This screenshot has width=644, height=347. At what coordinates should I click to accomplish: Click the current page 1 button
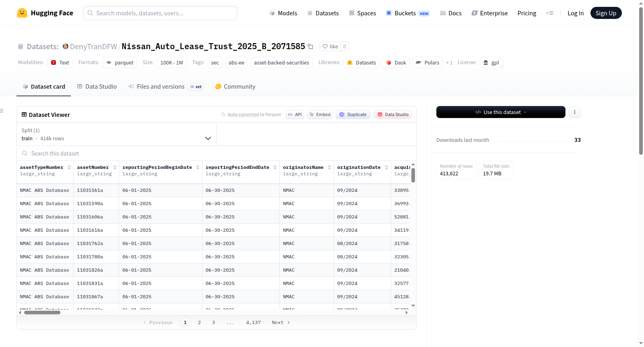(x=185, y=322)
